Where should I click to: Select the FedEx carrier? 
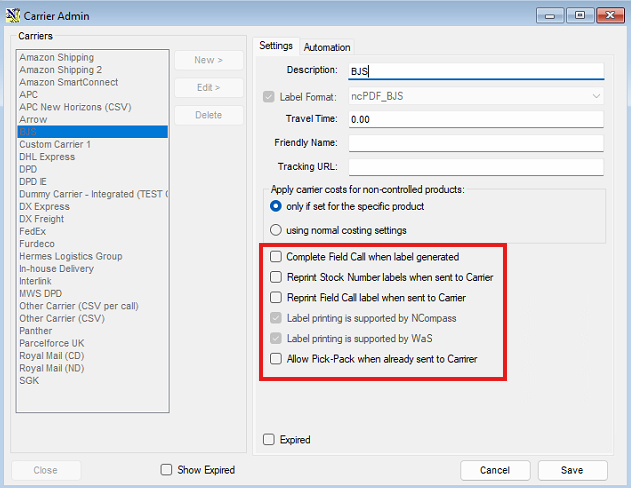pos(93,231)
